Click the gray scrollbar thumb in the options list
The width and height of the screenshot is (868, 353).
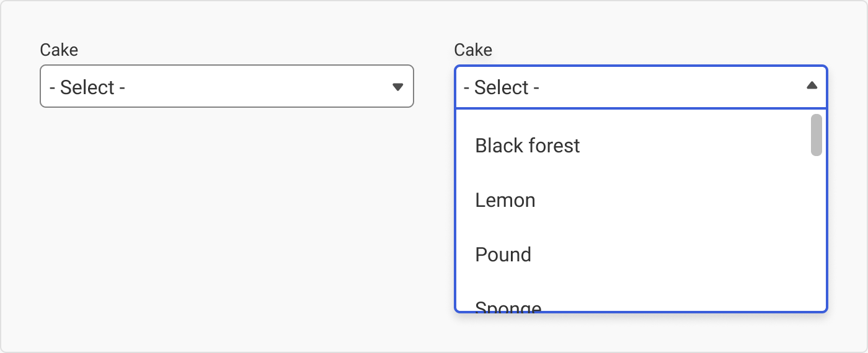click(817, 134)
